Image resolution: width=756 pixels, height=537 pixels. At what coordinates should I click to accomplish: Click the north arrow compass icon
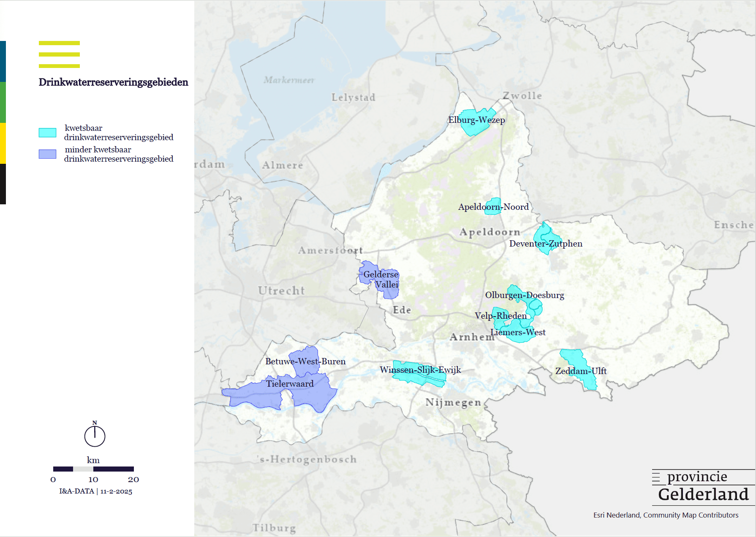(x=95, y=435)
